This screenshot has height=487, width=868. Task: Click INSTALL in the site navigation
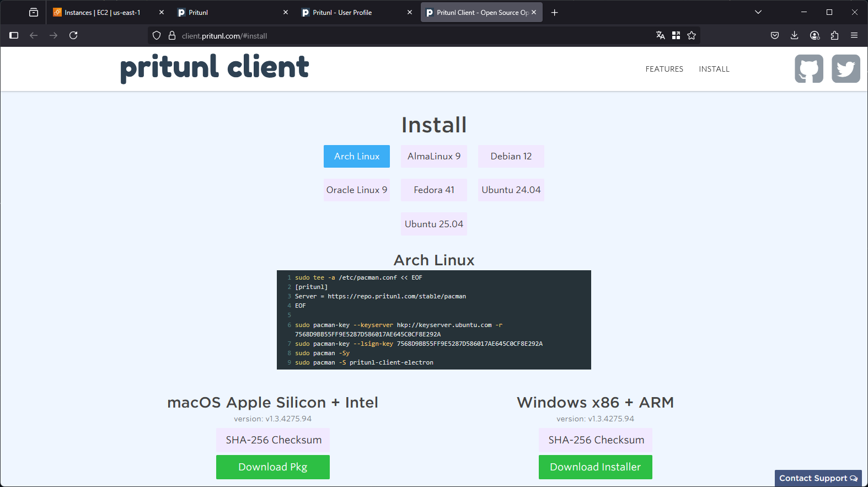tap(714, 69)
